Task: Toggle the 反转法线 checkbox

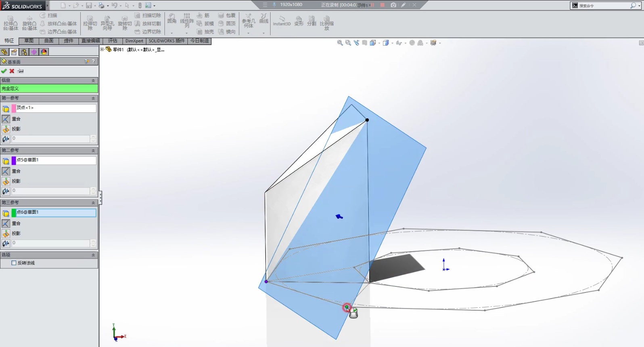Action: click(14, 263)
